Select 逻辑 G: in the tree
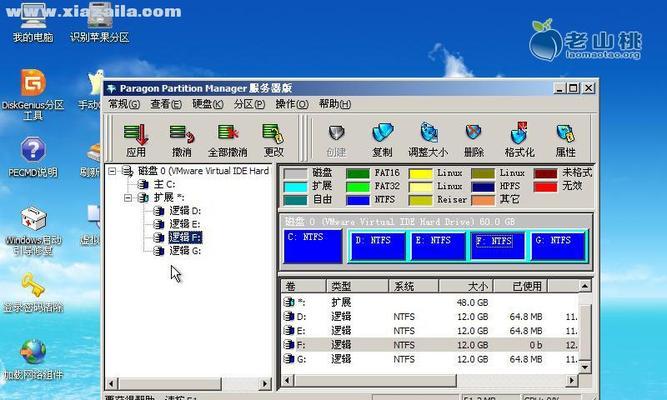667x400 pixels. [185, 251]
